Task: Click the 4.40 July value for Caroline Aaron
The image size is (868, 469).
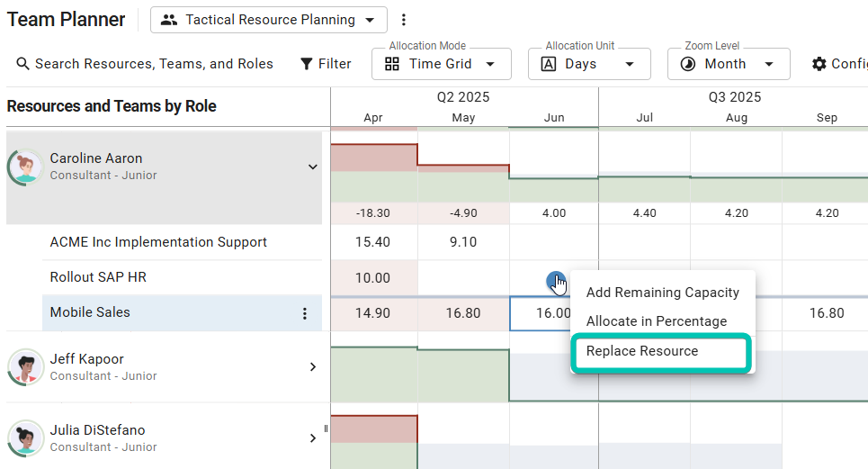Action: point(645,213)
